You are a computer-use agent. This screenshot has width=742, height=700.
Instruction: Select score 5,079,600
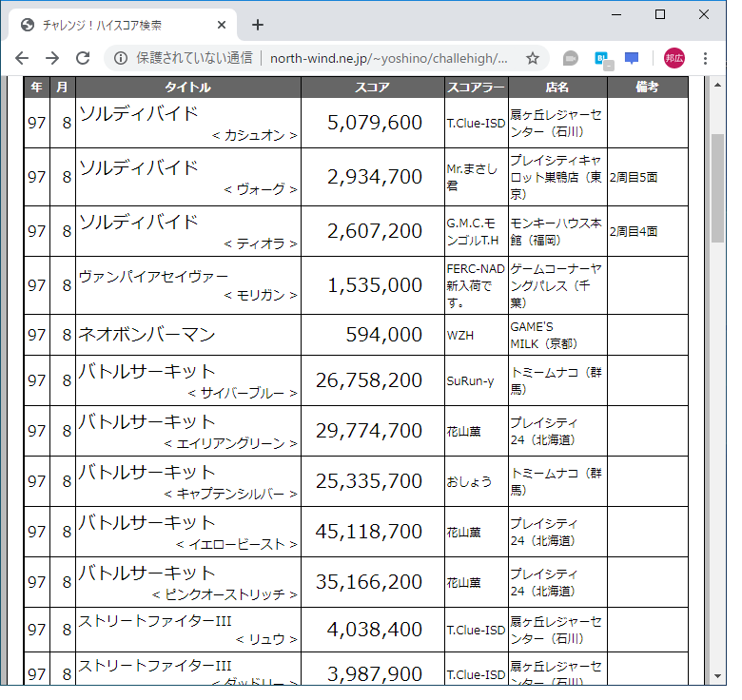(374, 123)
